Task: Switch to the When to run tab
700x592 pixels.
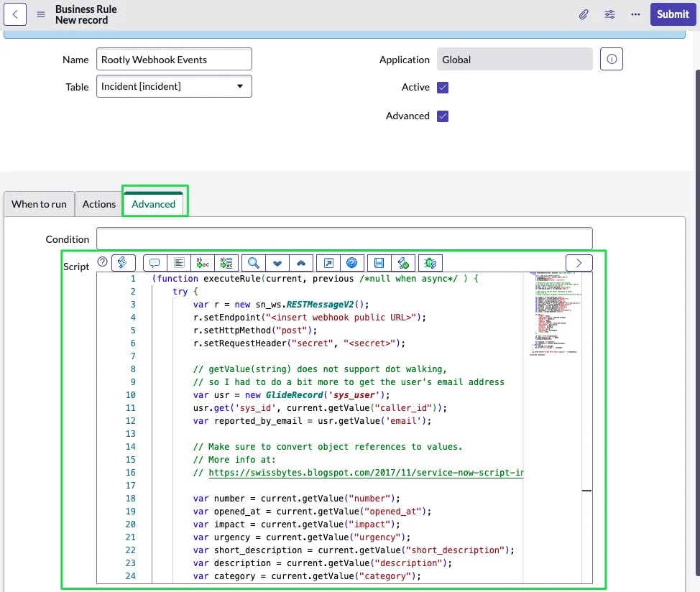Action: pyautogui.click(x=39, y=204)
